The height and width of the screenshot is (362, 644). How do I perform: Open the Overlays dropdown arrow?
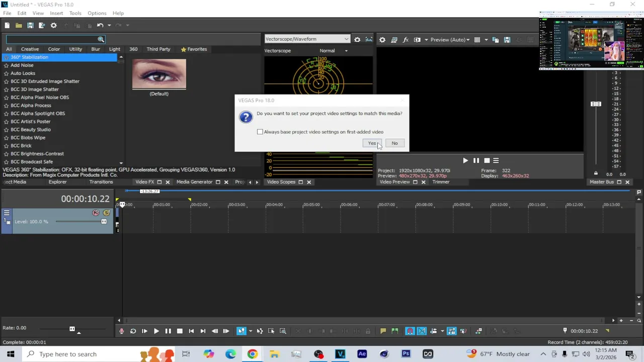(486, 40)
